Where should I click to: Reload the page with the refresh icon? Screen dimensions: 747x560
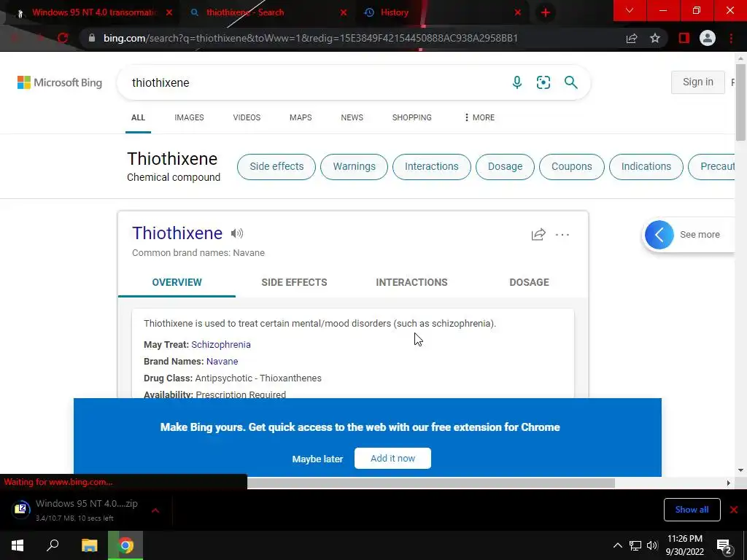click(x=63, y=38)
